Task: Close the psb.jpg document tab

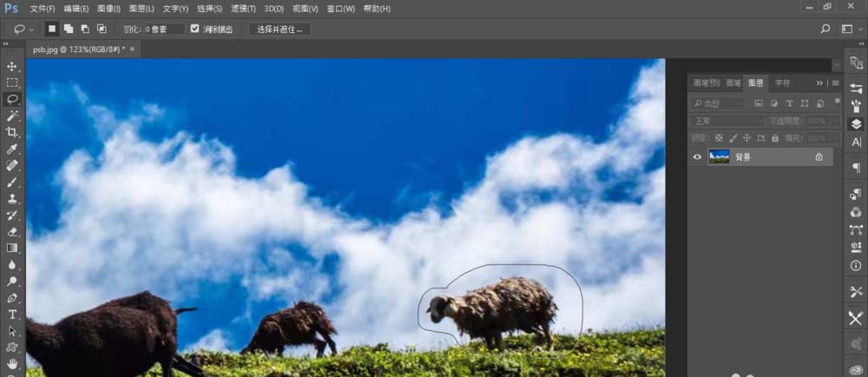Action: pyautogui.click(x=133, y=50)
